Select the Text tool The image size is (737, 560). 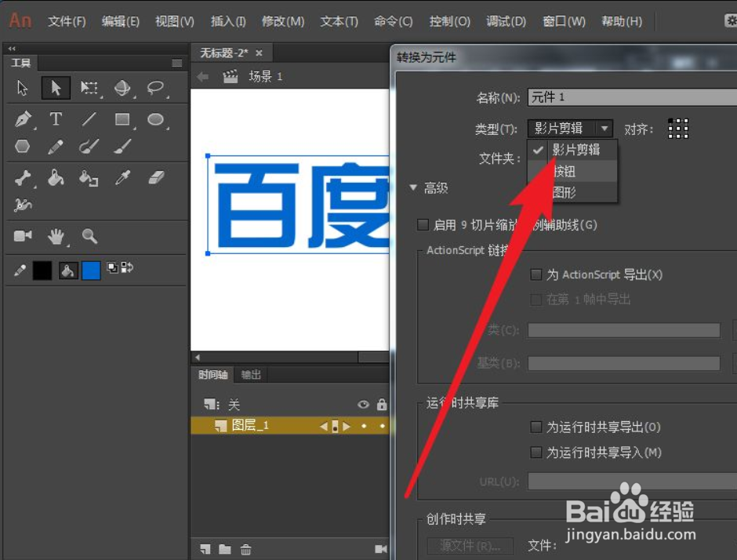tap(56, 119)
